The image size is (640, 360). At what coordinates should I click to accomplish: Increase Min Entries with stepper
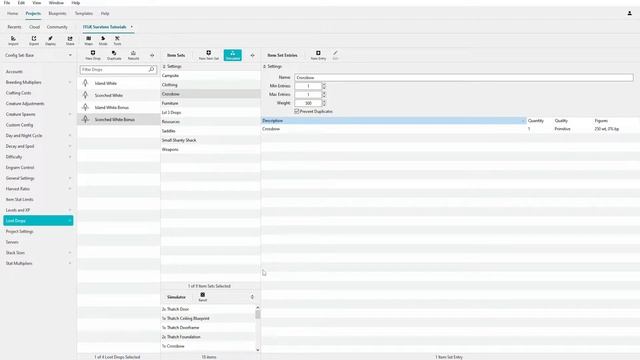click(324, 84)
